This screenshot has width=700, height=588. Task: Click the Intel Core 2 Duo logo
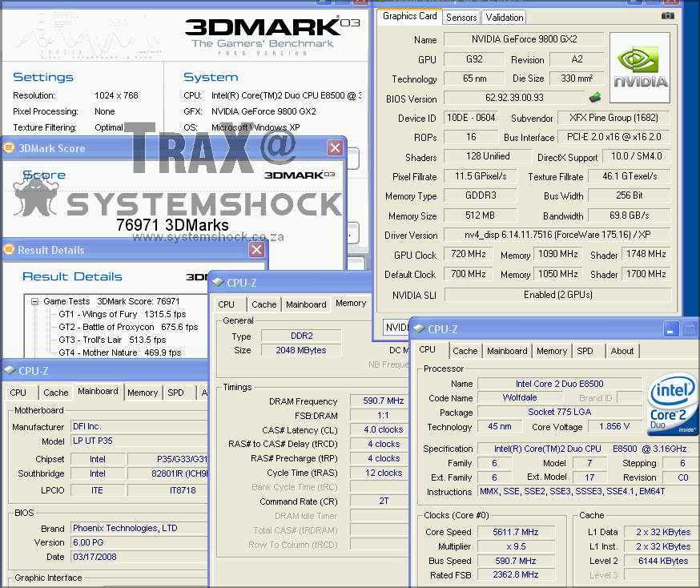click(673, 404)
